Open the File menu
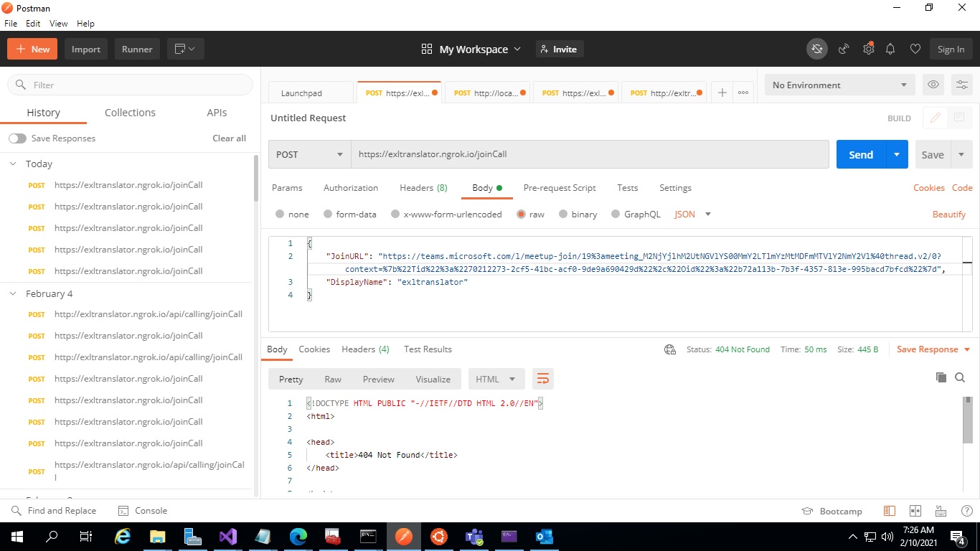 click(x=11, y=24)
